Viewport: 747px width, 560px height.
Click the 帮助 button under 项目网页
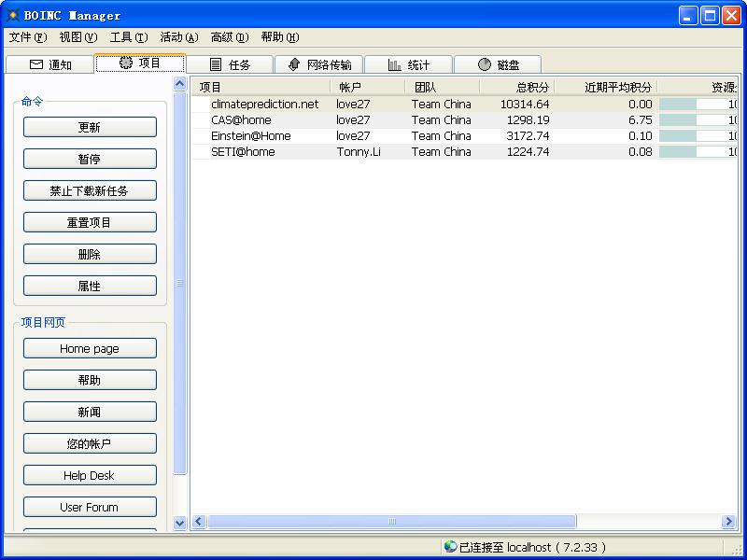pyautogui.click(x=90, y=380)
